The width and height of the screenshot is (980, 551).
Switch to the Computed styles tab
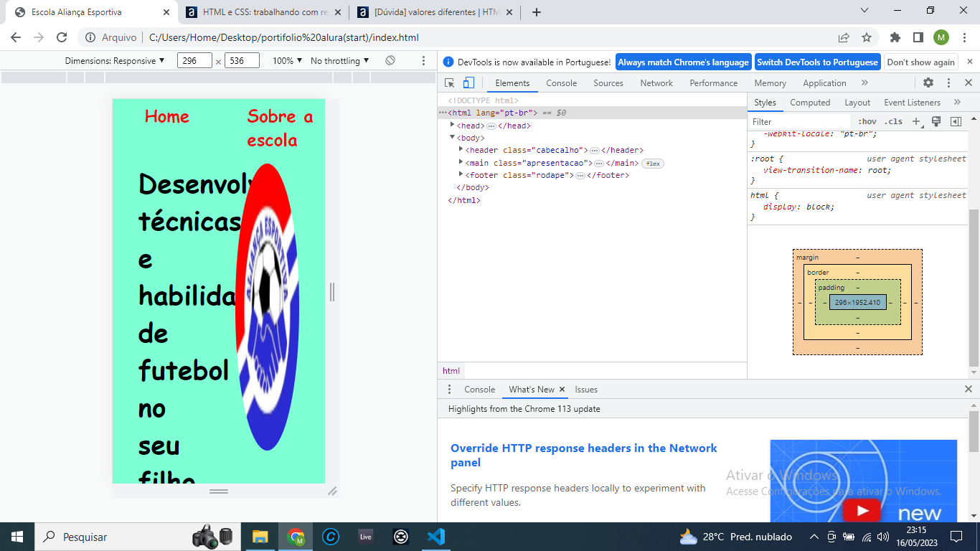tap(810, 103)
